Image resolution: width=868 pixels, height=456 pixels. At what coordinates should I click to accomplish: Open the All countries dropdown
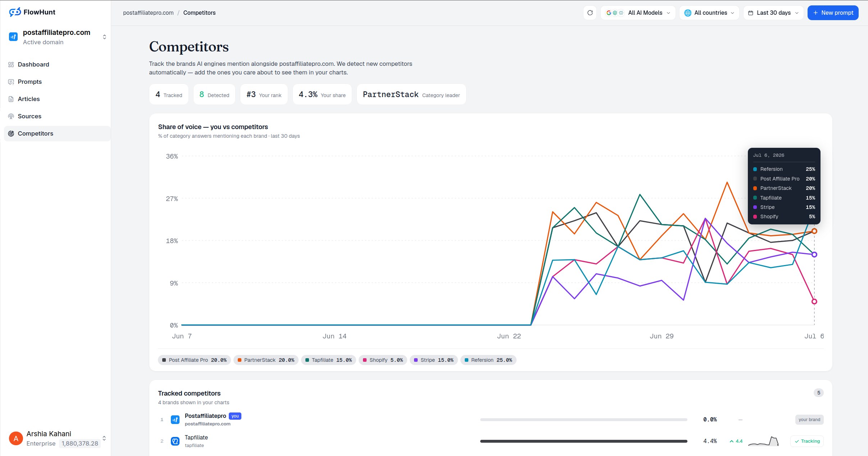pos(709,13)
